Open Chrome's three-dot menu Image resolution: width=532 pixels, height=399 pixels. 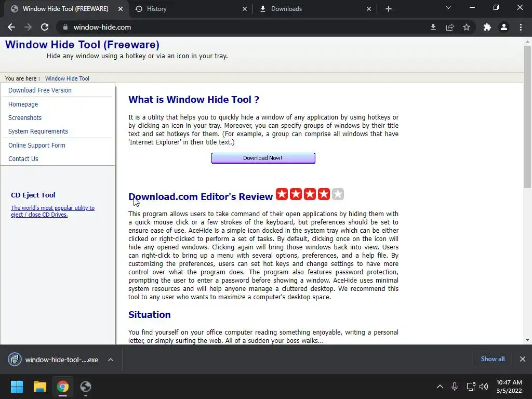tap(521, 27)
